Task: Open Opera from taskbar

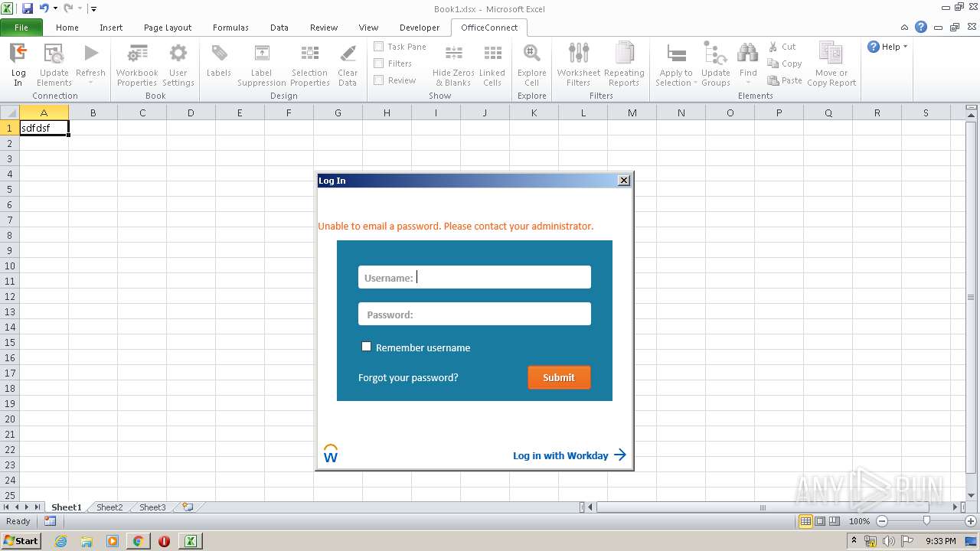Action: tap(164, 541)
